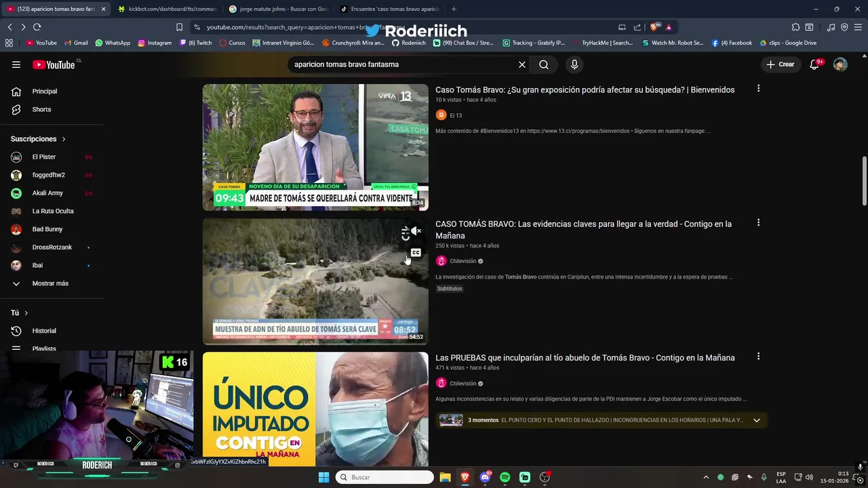Screen dimensions: 868x488
Task: Expand subscriptions with Mostrar más
Action: [x=51, y=283]
